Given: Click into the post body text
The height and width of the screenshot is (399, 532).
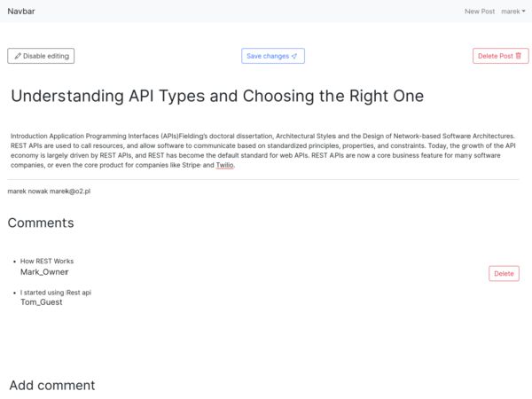Looking at the screenshot, I should 263,151.
